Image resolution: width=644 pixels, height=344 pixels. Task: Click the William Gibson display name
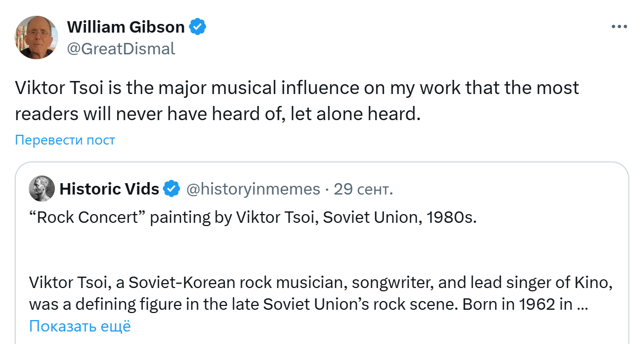tap(125, 27)
